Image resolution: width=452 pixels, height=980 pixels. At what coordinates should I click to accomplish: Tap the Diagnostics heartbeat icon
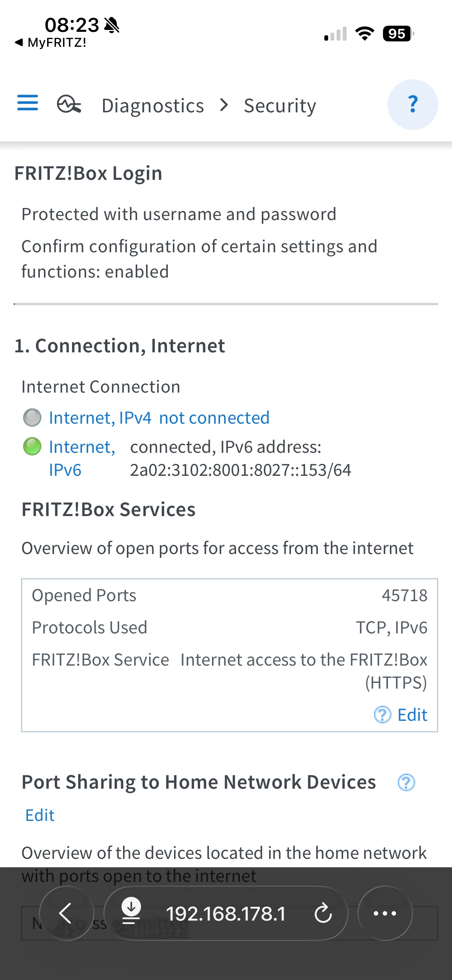(69, 104)
